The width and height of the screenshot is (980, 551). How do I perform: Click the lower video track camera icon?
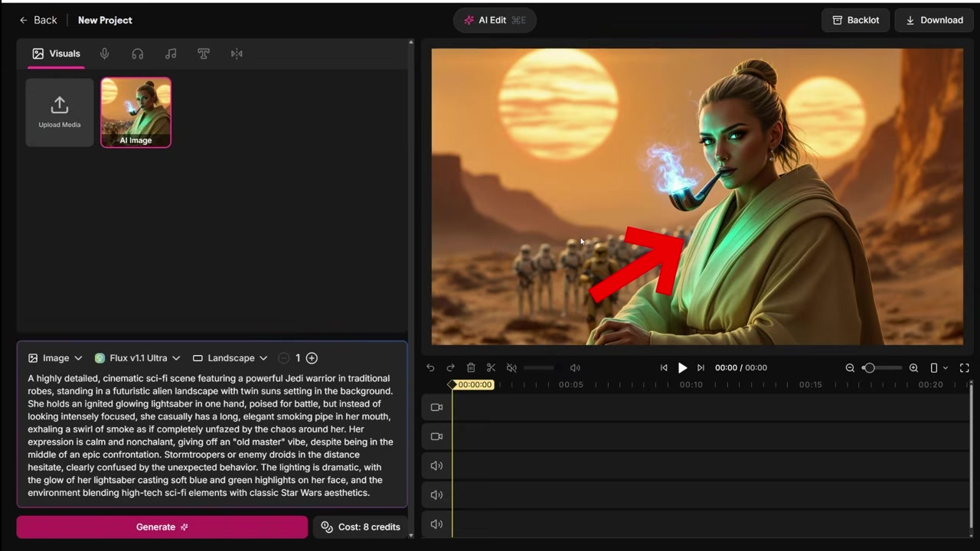(x=436, y=436)
